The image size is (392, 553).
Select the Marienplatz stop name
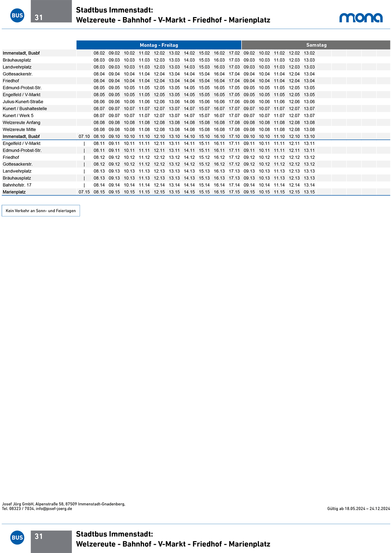click(x=14, y=192)
